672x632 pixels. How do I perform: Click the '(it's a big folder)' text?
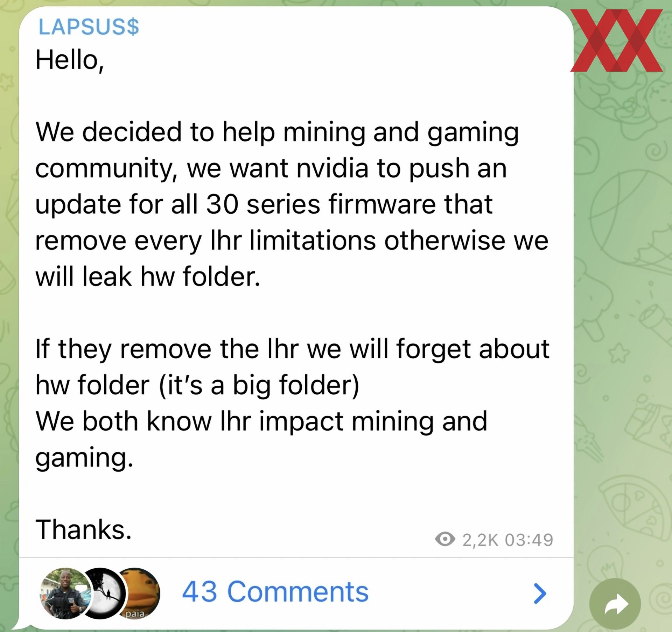pos(259,385)
